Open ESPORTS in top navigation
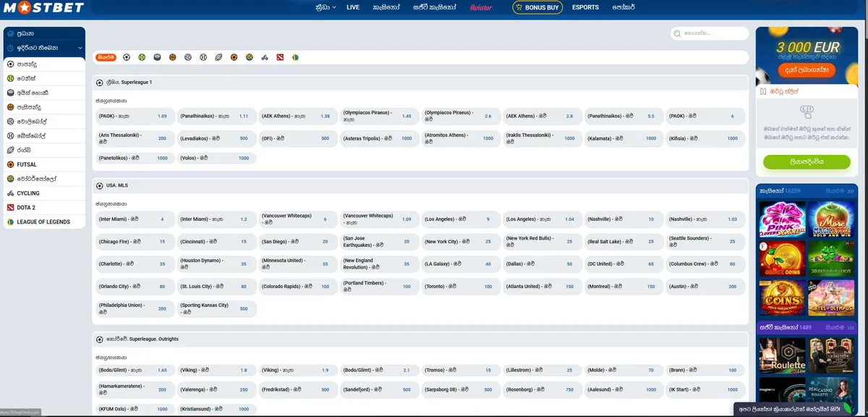Viewport: 868px width, 417px height. 585,7
